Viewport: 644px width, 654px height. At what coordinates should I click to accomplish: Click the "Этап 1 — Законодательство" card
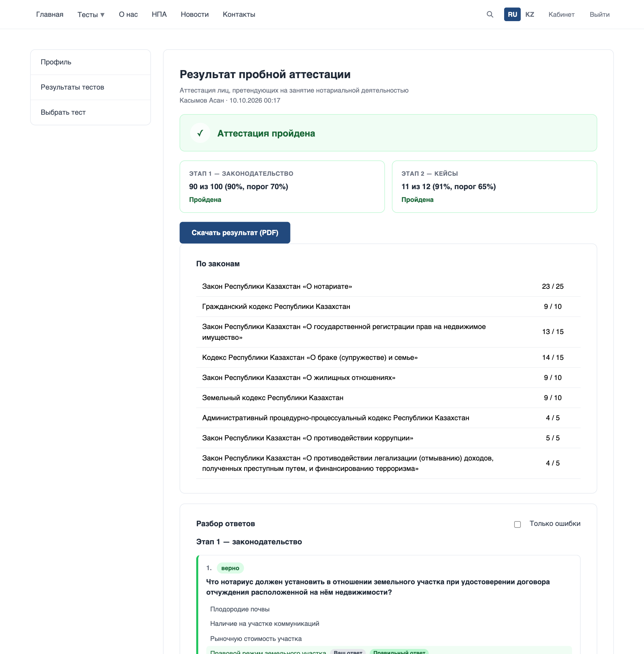(282, 187)
